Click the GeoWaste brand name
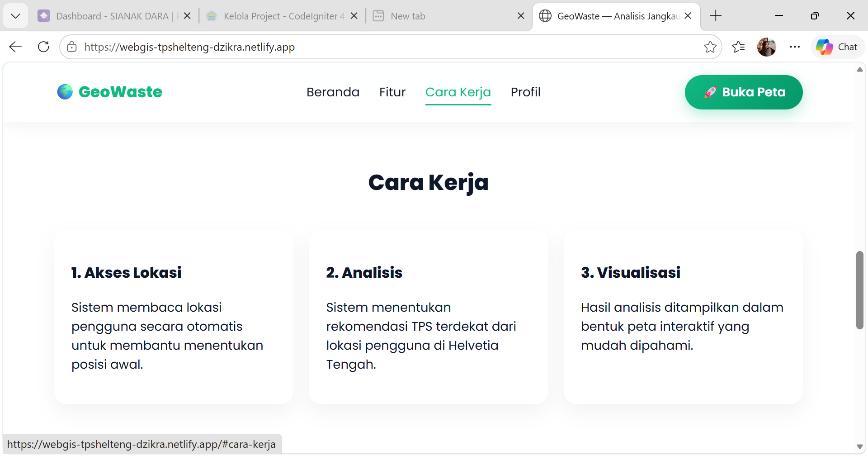This screenshot has width=868, height=456. click(x=120, y=92)
